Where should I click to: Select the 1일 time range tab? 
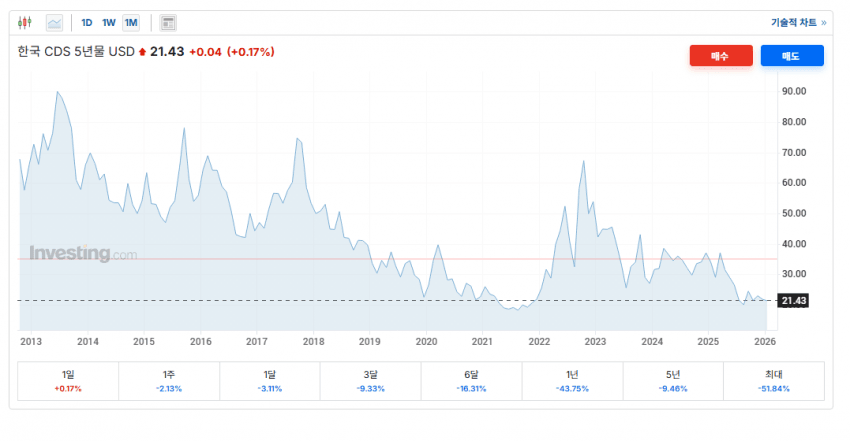click(x=68, y=381)
